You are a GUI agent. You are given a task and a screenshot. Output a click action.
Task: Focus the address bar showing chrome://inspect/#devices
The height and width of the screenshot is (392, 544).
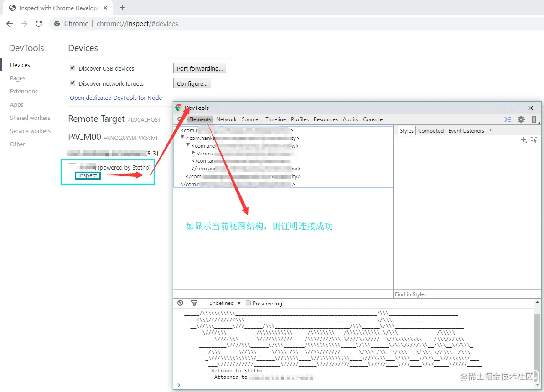pos(137,24)
